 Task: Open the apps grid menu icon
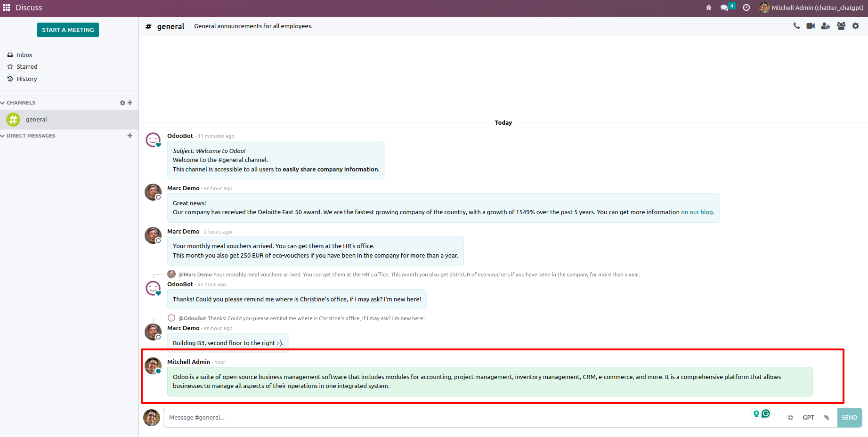pyautogui.click(x=7, y=8)
